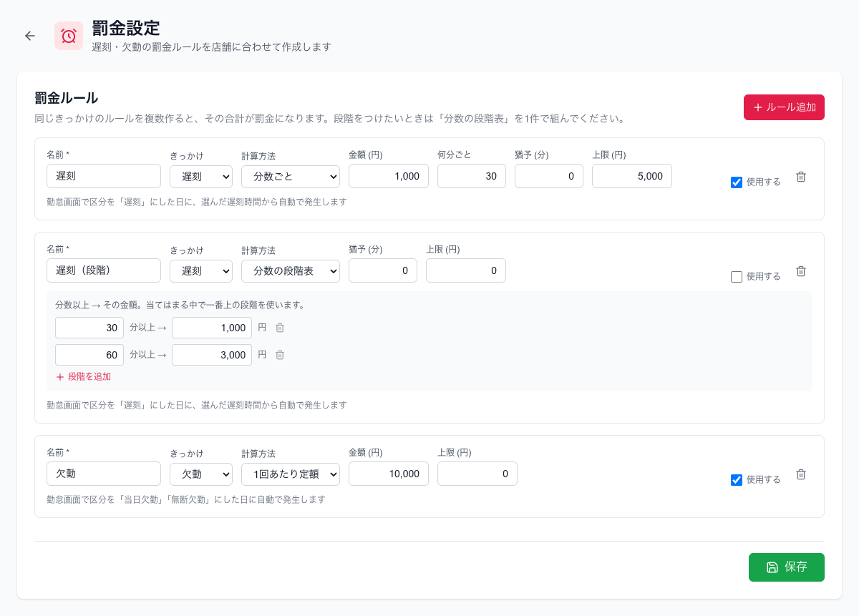Click the tier amount field showing 3,000
Screen dimensions: 859x616
tap(212, 355)
